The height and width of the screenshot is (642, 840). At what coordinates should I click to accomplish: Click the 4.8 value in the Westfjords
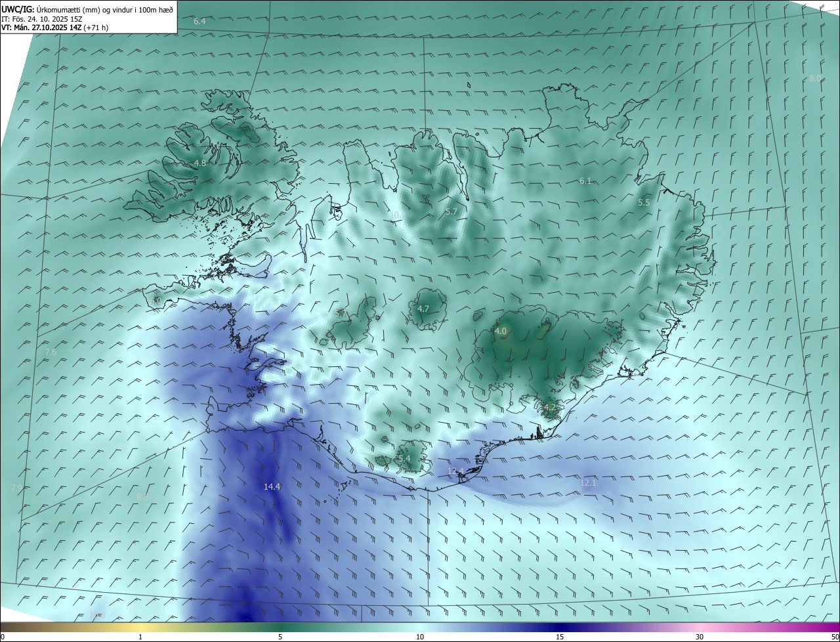[200, 163]
